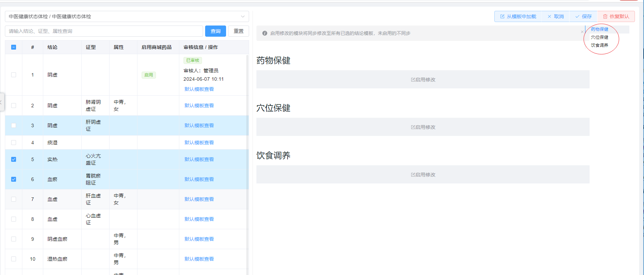The image size is (644, 275).
Task: Click the 痰湿 conclusion cell
Action: pos(62,143)
